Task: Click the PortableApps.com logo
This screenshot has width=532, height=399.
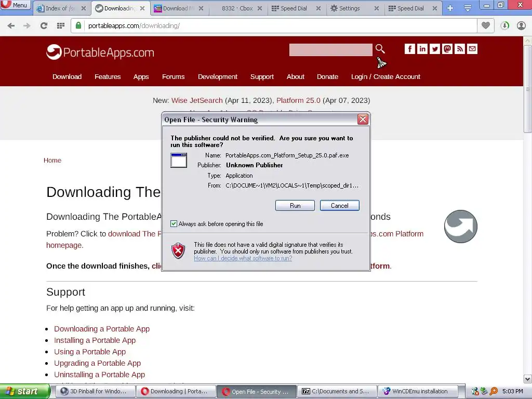Action: tap(100, 52)
